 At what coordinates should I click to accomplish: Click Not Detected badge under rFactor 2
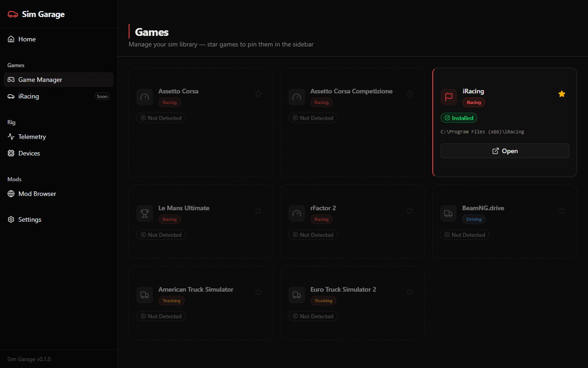(313, 235)
